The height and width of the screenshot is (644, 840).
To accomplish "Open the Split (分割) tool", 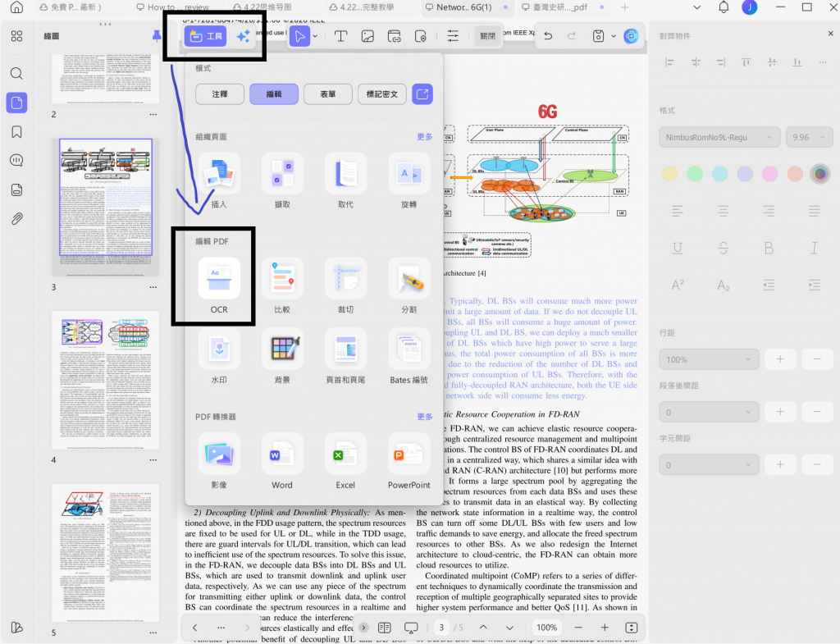I will [x=409, y=279].
